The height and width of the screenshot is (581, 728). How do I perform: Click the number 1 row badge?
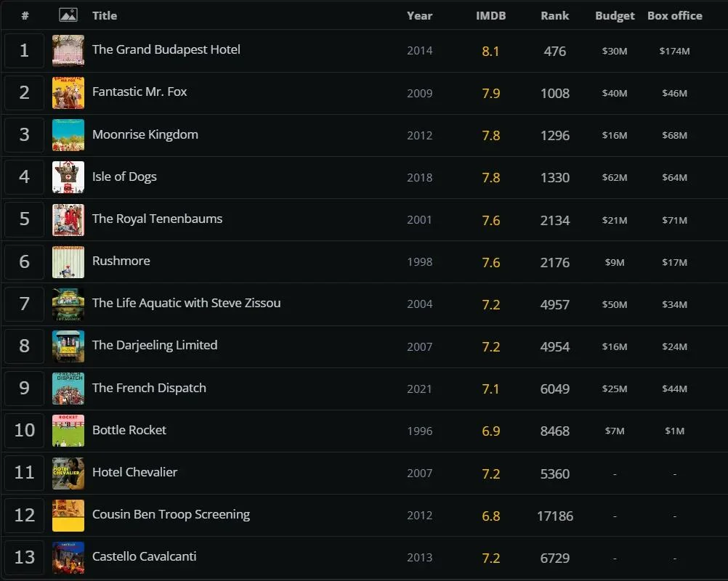tap(23, 50)
